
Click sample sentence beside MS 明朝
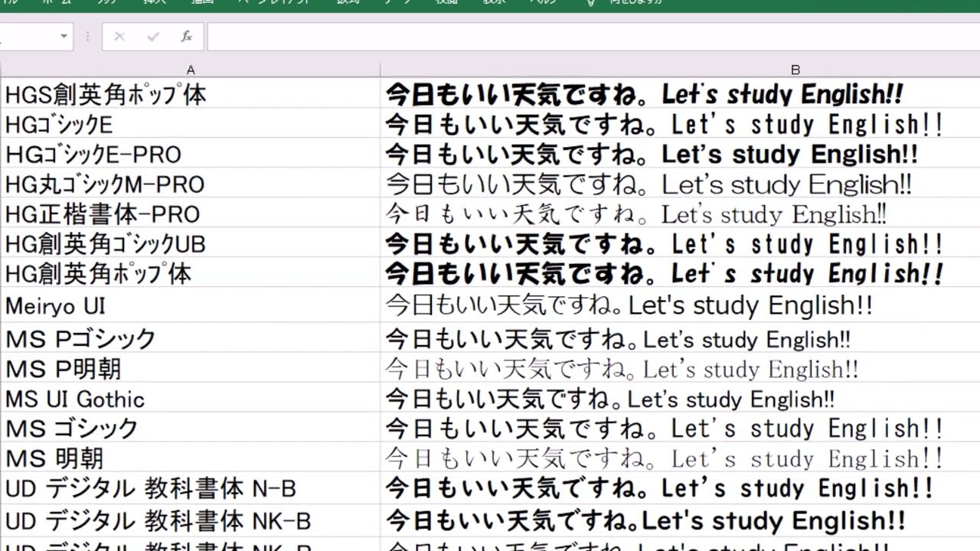click(x=665, y=458)
